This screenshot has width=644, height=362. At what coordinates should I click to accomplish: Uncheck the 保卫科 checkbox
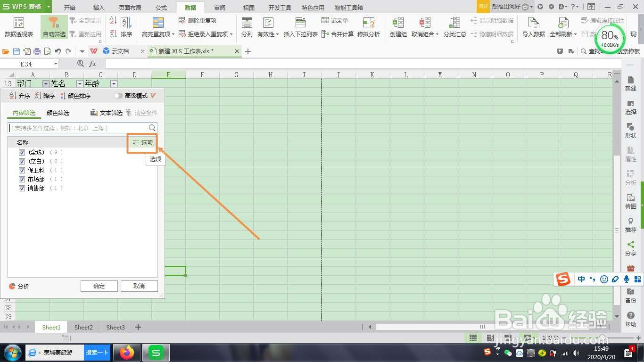tap(22, 170)
